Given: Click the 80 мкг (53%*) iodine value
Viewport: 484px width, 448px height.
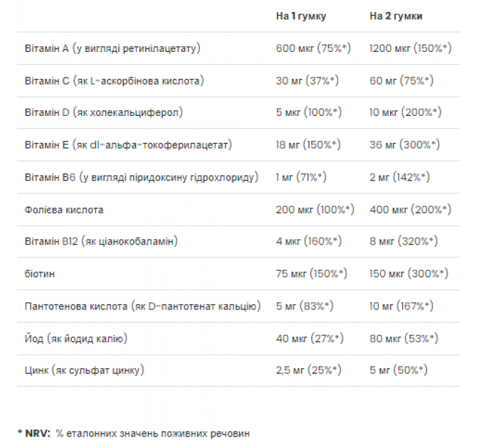Looking at the screenshot, I should 404,339.
